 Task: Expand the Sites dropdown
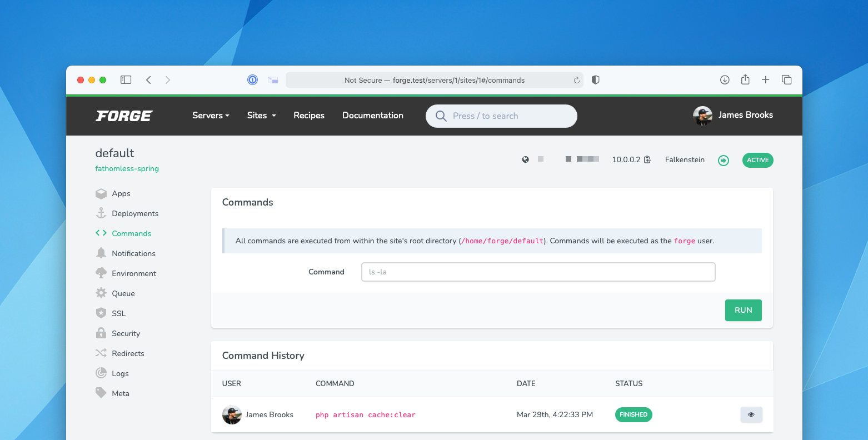click(x=261, y=116)
